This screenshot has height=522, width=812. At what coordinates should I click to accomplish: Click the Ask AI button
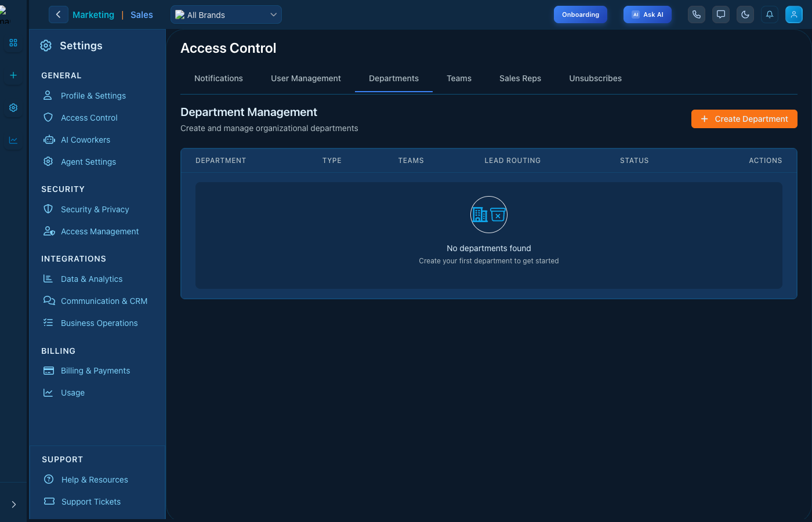647,14
